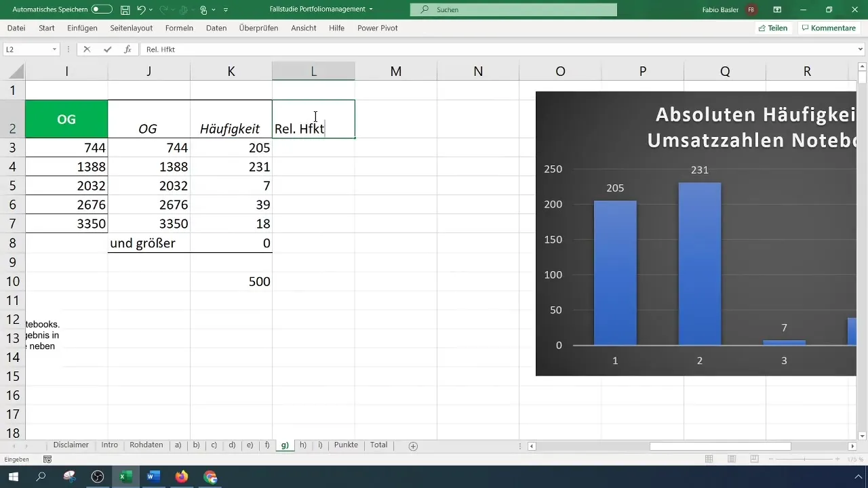Open Word from the taskbar
This screenshot has width=868, height=488.
153,477
